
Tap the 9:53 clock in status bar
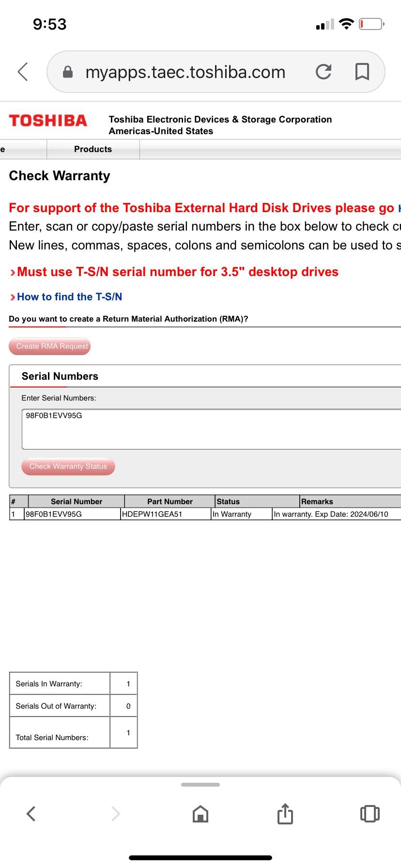(x=49, y=24)
